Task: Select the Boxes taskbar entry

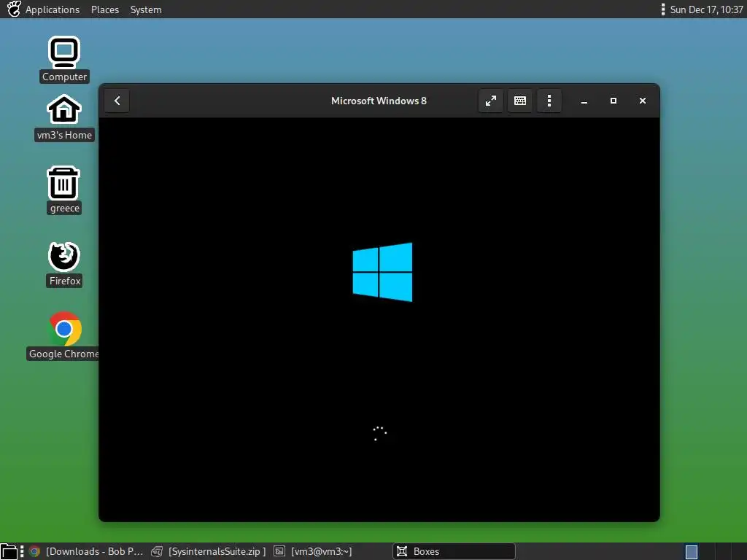Action: pyautogui.click(x=454, y=551)
